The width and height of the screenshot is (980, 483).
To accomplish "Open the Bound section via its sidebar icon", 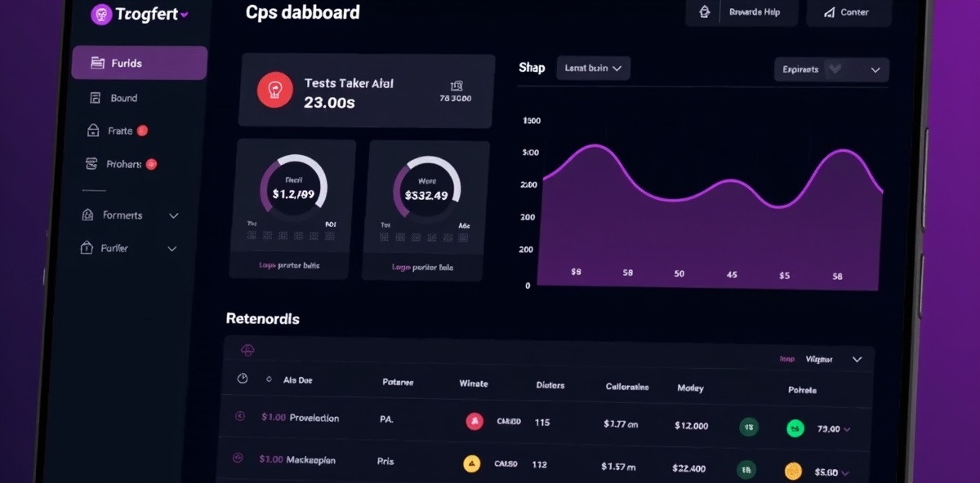I will click(95, 98).
